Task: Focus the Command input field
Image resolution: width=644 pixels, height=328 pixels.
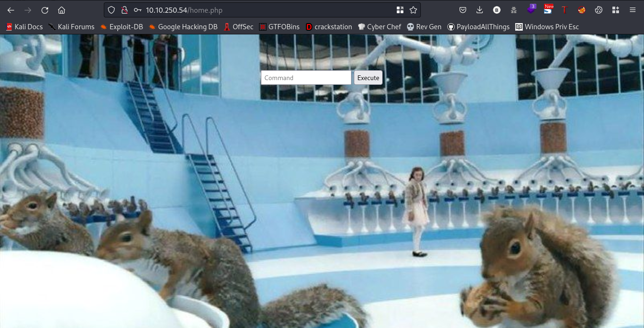Action: click(306, 78)
